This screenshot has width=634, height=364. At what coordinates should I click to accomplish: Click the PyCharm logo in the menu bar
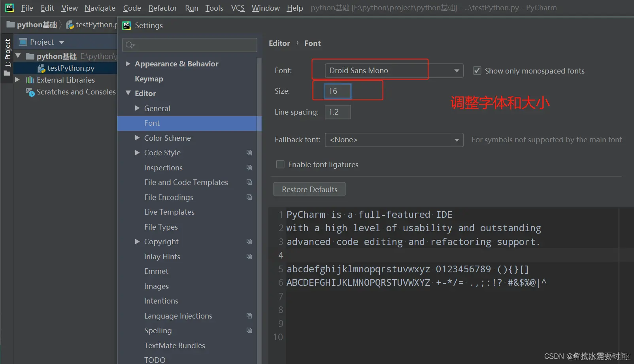tap(9, 8)
